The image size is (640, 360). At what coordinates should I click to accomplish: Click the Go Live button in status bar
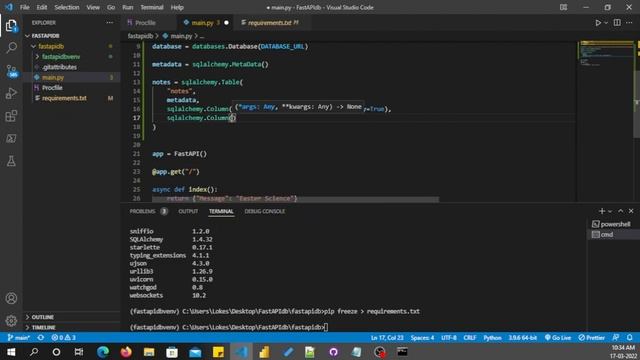pyautogui.click(x=558, y=338)
